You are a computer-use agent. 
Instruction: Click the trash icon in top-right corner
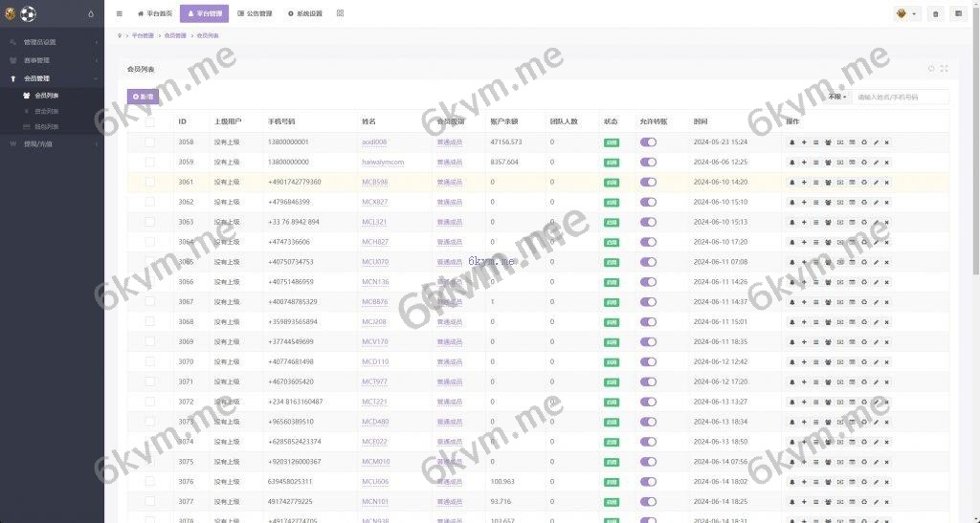tap(935, 13)
